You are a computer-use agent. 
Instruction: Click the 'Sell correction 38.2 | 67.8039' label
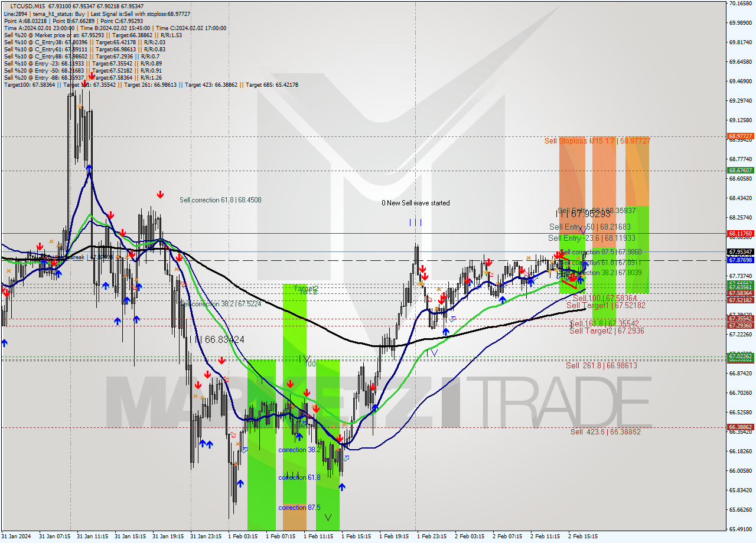pos(600,273)
